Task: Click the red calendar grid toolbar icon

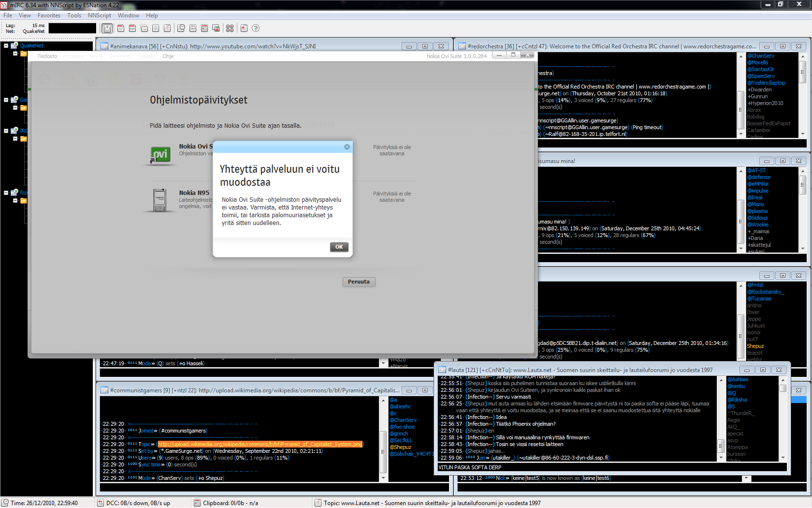Action: tap(204, 28)
